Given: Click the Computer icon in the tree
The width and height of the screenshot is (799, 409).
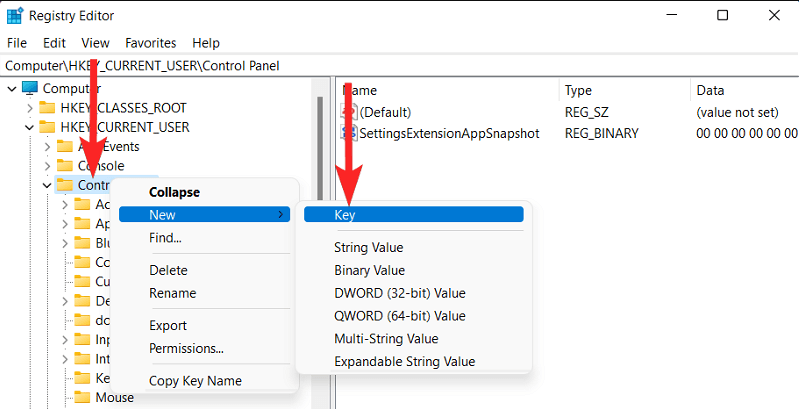Looking at the screenshot, I should (x=30, y=88).
